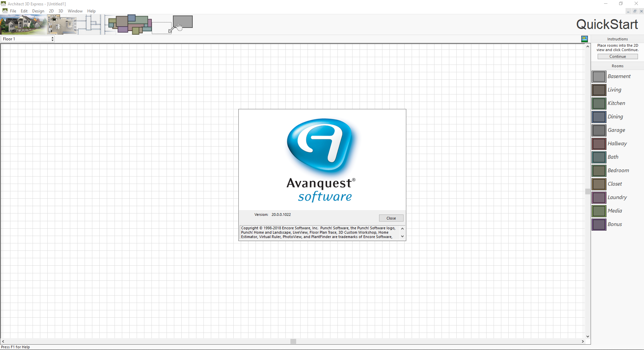Open the Edit menu
Image resolution: width=644 pixels, height=350 pixels.
(x=24, y=11)
